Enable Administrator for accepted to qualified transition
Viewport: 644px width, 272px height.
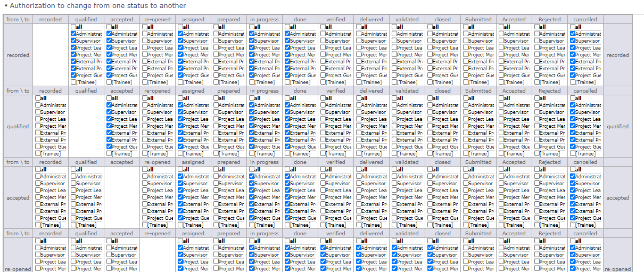point(74,176)
